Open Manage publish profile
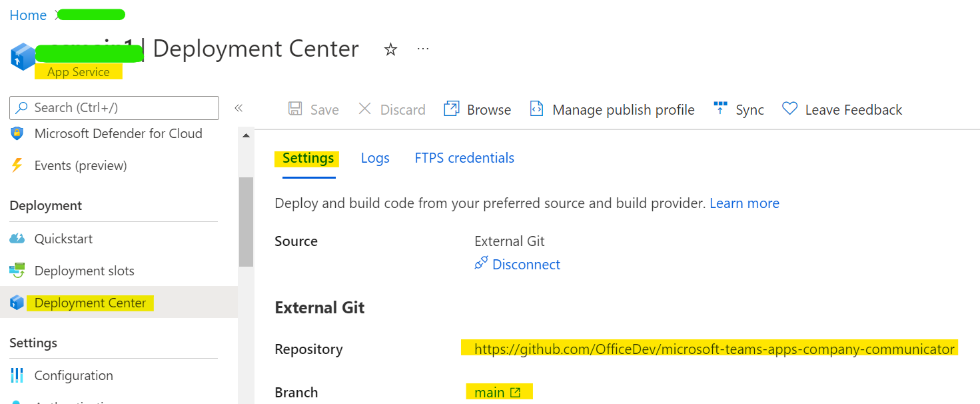 tap(612, 109)
